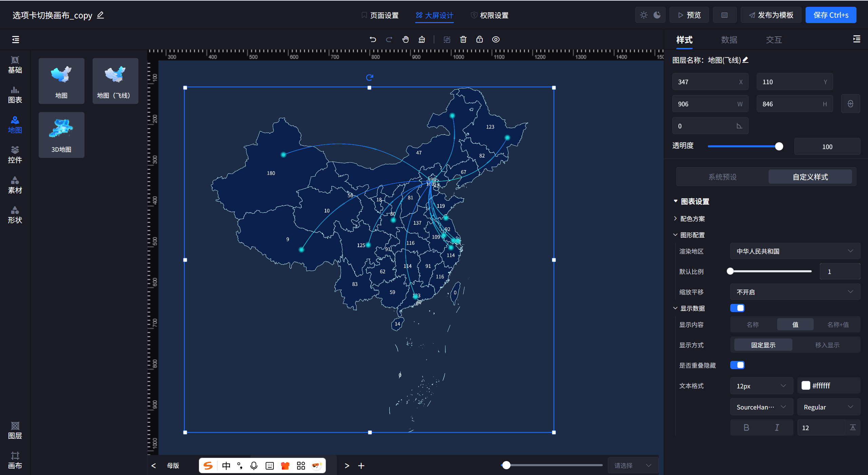Click the trash delete icon
The height and width of the screenshot is (475, 868).
[463, 39]
